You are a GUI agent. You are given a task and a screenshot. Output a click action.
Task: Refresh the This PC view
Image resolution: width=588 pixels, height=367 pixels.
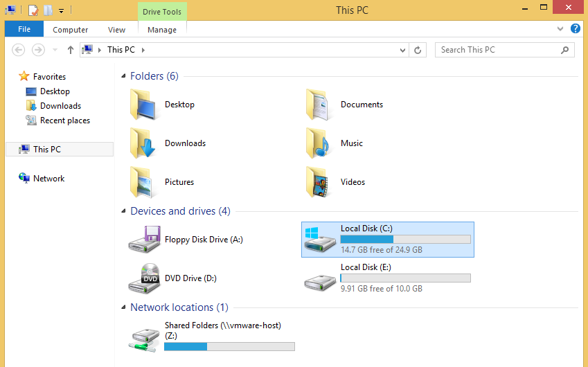(x=418, y=50)
